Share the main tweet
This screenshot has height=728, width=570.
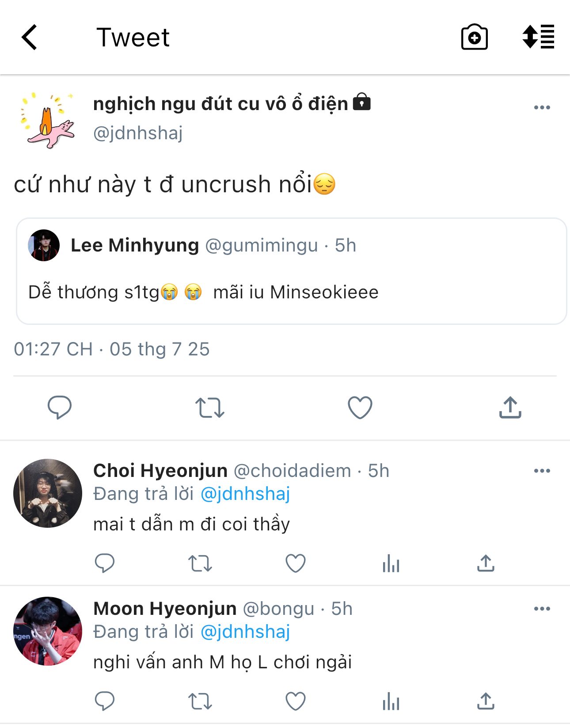pyautogui.click(x=510, y=407)
